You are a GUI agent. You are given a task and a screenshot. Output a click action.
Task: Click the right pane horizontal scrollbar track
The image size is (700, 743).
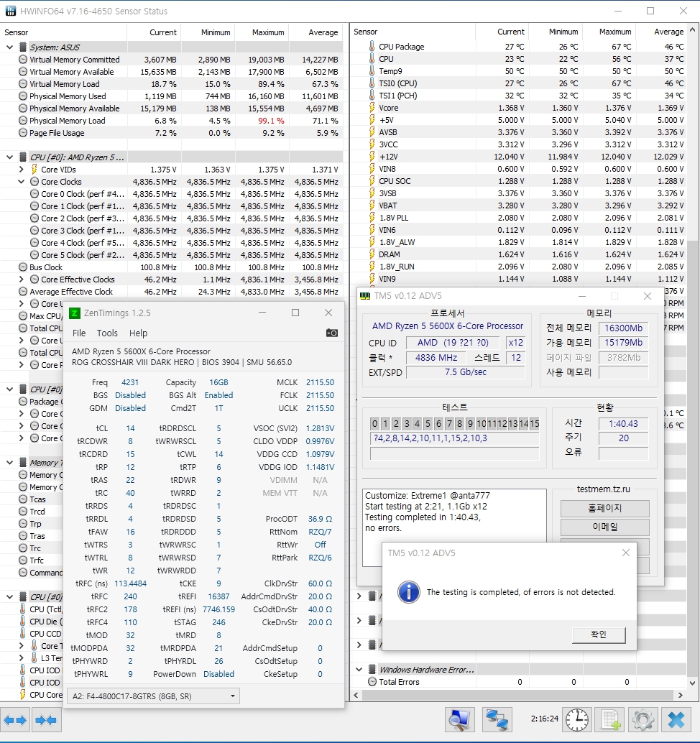pos(517,695)
